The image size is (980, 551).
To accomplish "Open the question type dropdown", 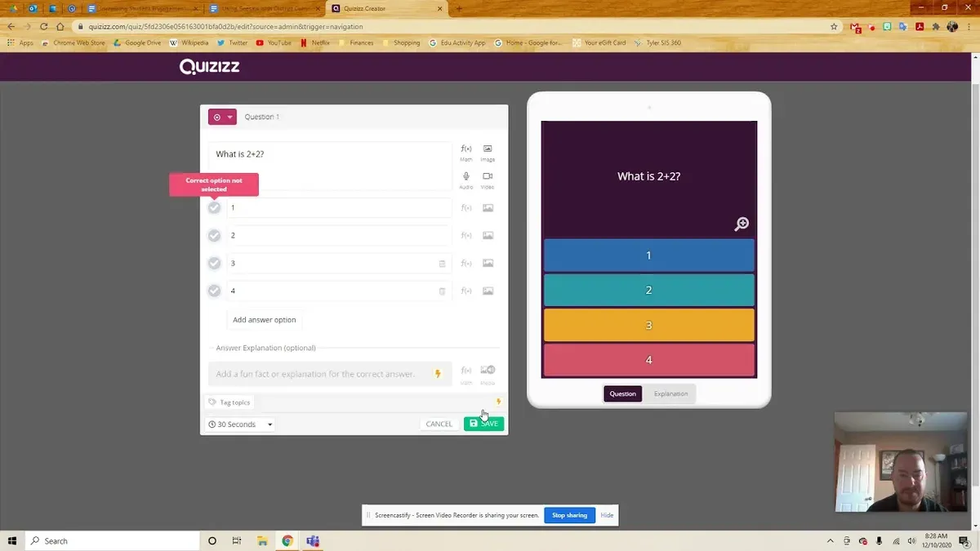I will [222, 117].
